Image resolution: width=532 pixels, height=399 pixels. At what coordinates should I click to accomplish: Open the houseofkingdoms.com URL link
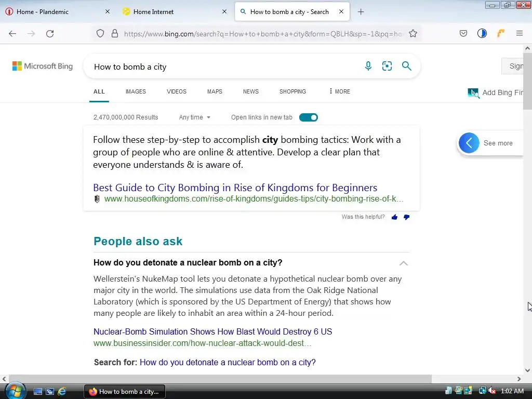pyautogui.click(x=254, y=199)
